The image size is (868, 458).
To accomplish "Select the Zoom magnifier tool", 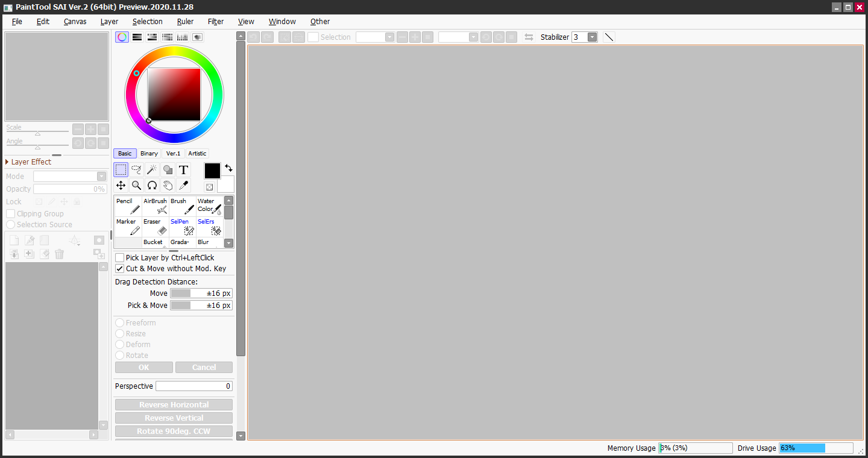I will (136, 186).
